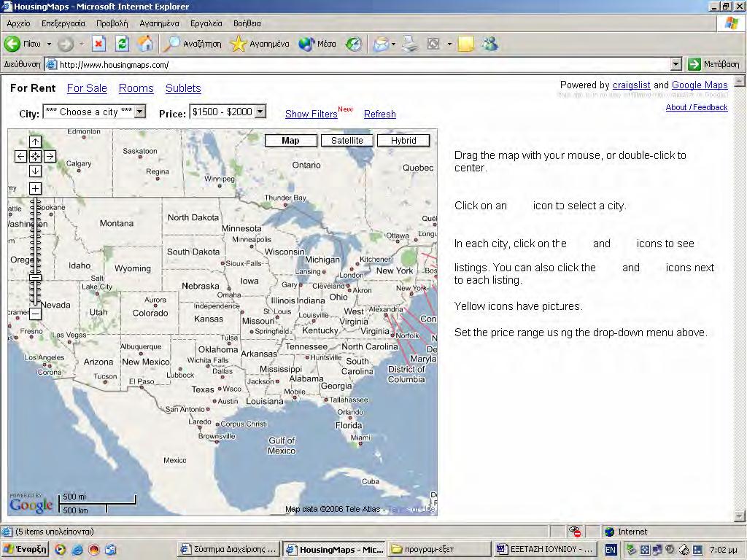Stop page loading with red X icon
This screenshot has width=747, height=560.
click(98, 44)
